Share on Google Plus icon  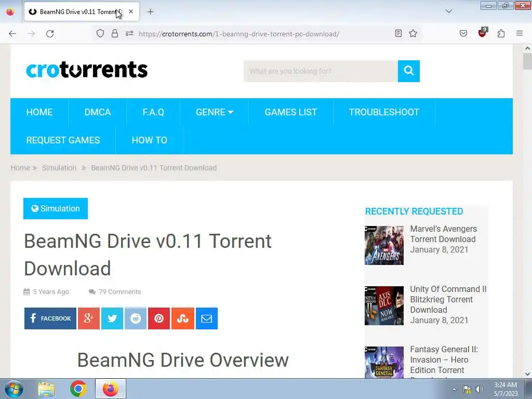89,318
